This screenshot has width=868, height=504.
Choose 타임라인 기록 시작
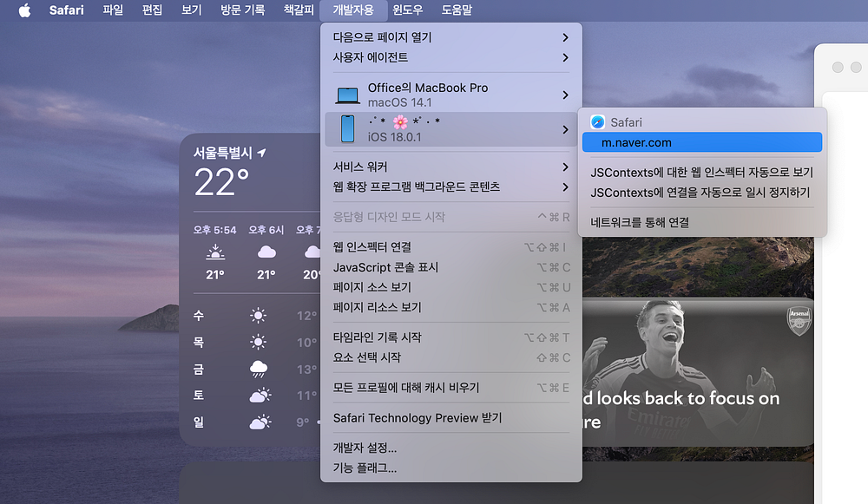pyautogui.click(x=451, y=337)
